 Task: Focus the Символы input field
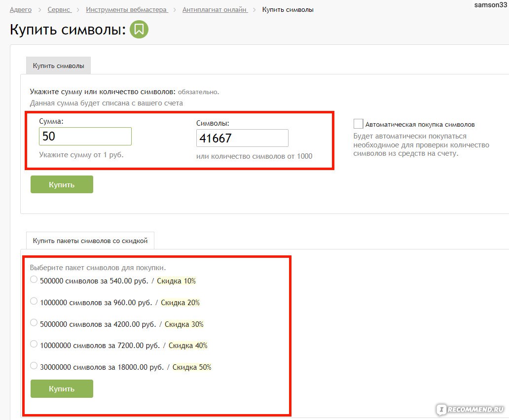(x=242, y=138)
